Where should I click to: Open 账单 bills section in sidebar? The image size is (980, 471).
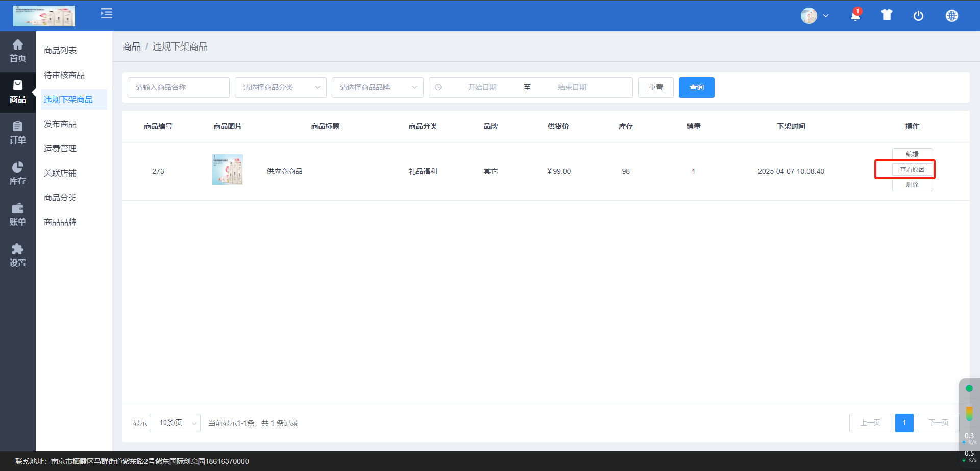(x=18, y=215)
